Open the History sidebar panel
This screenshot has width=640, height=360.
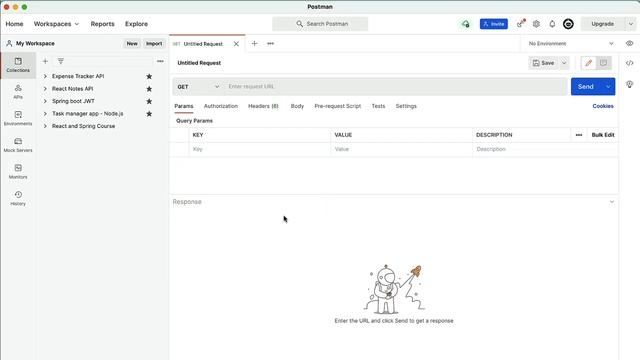(x=18, y=198)
